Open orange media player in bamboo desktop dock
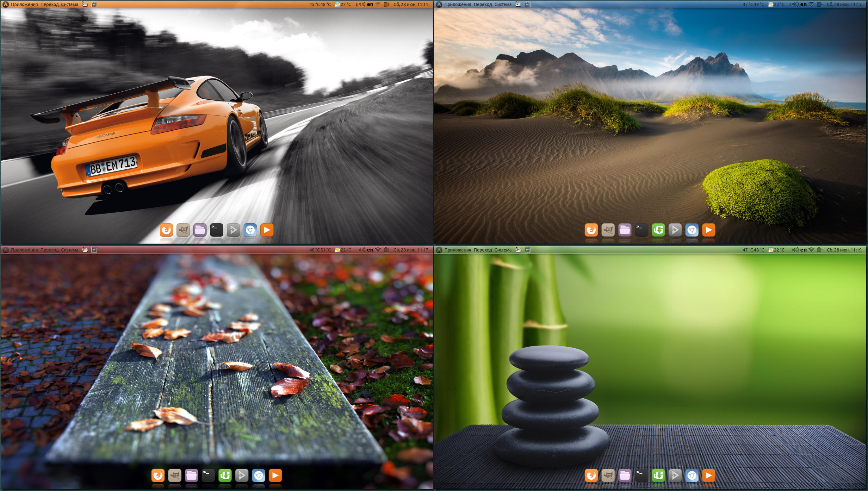 coord(709,475)
